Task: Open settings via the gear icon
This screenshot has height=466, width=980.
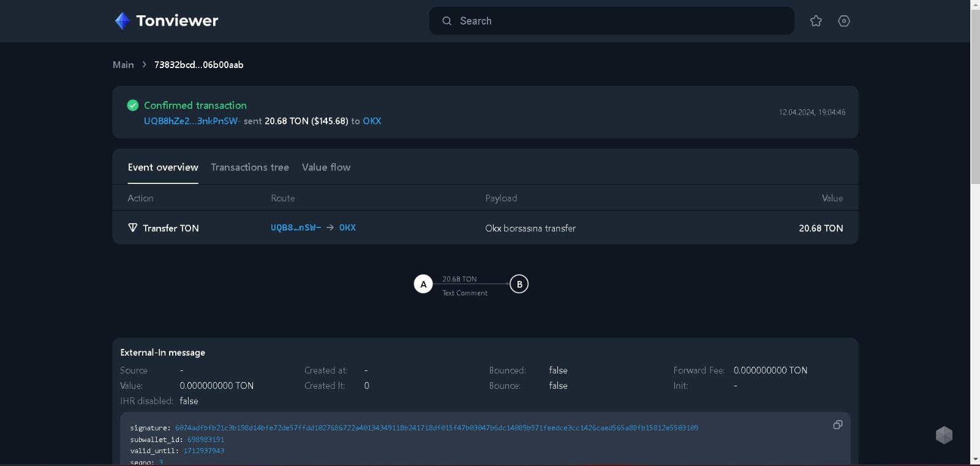Action: tap(844, 21)
